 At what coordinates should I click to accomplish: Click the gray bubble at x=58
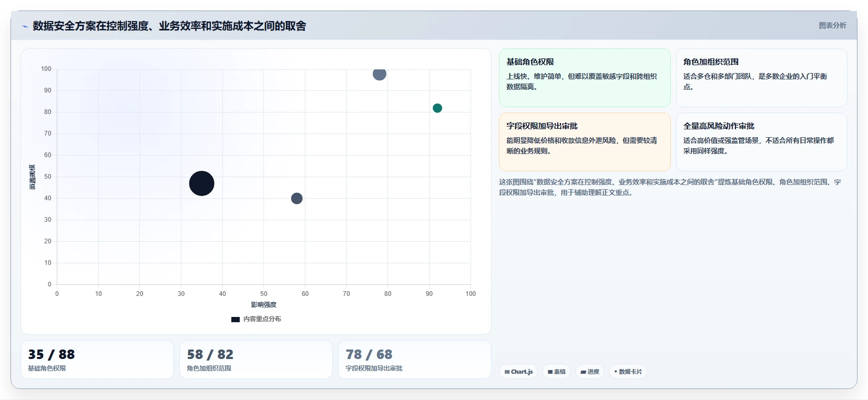coord(297,198)
